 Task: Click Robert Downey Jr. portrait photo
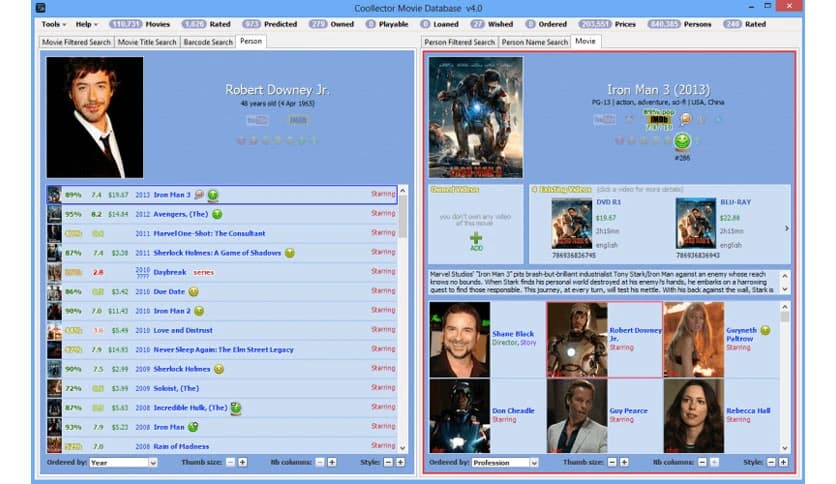(95, 117)
